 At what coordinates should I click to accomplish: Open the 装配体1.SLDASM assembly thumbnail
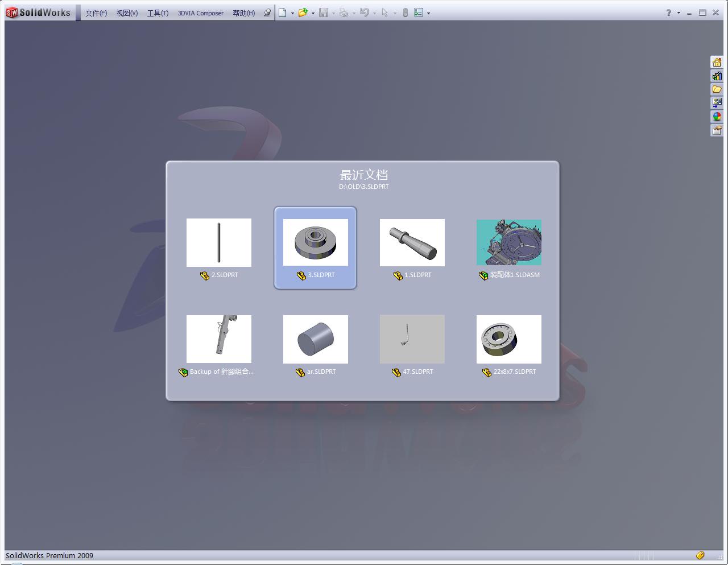(509, 242)
